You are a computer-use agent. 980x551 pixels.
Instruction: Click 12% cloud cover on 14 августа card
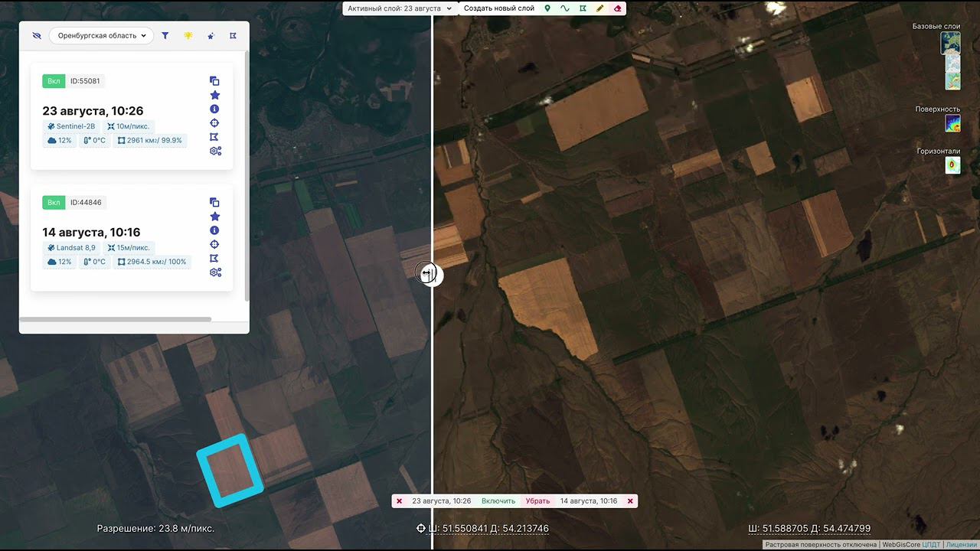(x=60, y=262)
